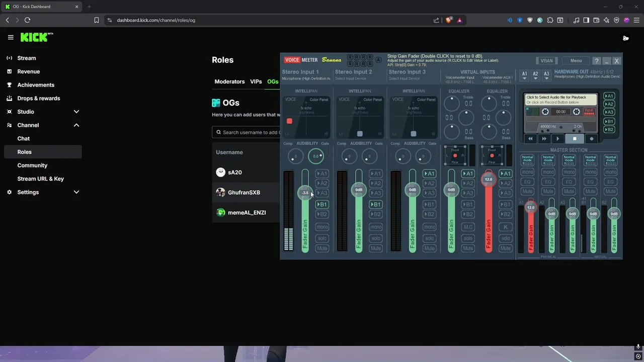Click the red Voicemeeter AUX fader knob
This screenshot has height=362, width=644.
coord(488,179)
